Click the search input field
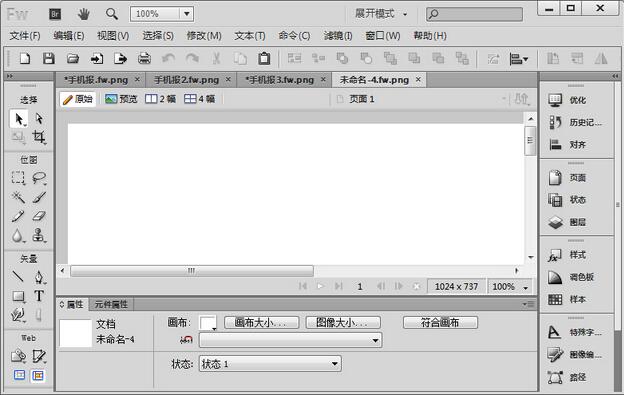Image resolution: width=624 pixels, height=395 pixels. click(x=474, y=14)
